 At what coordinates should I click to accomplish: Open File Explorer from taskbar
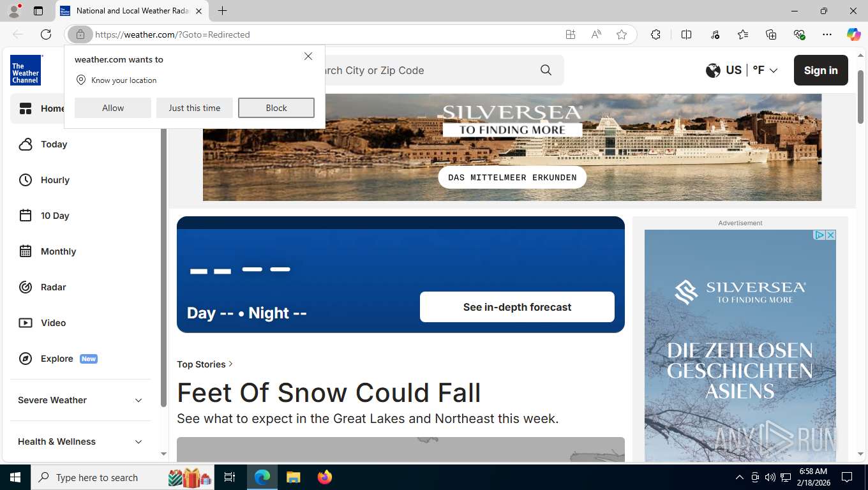(293, 477)
